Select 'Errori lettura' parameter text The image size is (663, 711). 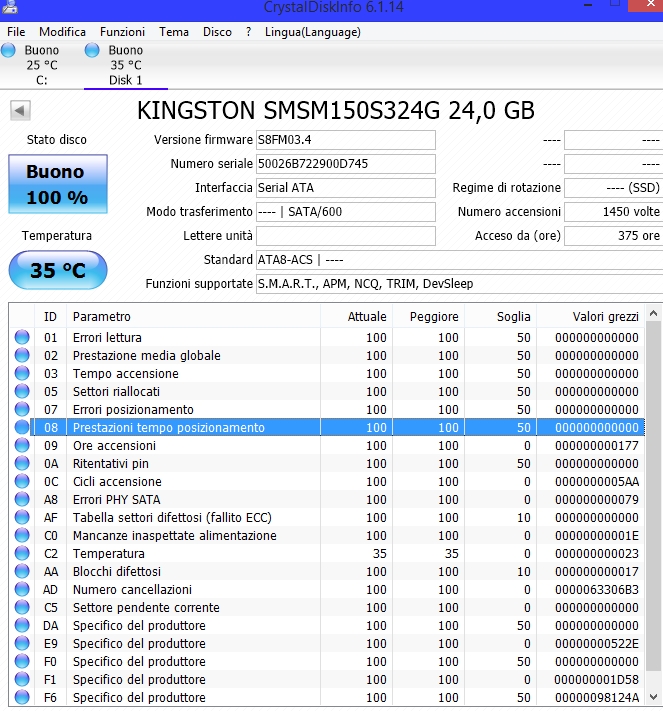click(x=107, y=337)
